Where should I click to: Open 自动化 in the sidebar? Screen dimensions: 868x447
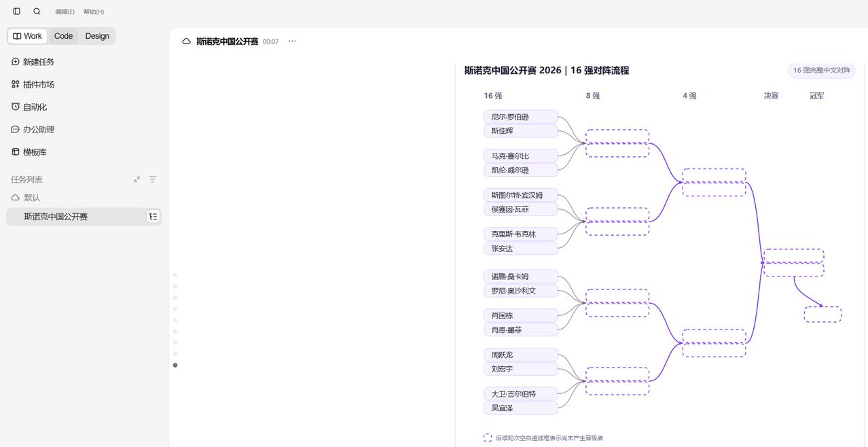[35, 107]
